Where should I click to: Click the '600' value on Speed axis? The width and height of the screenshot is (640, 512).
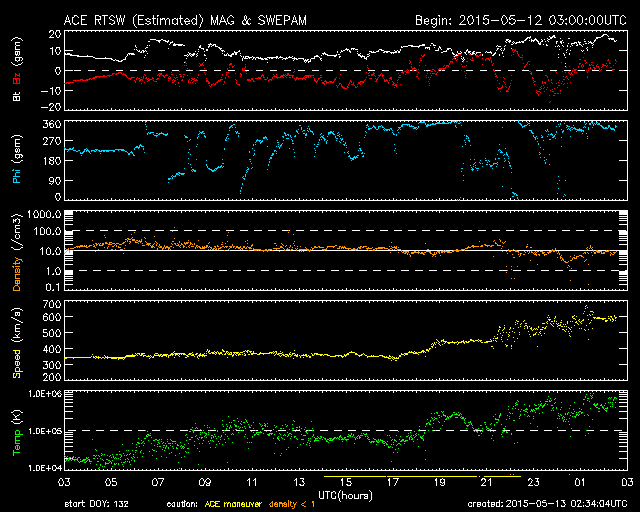(x=52, y=317)
